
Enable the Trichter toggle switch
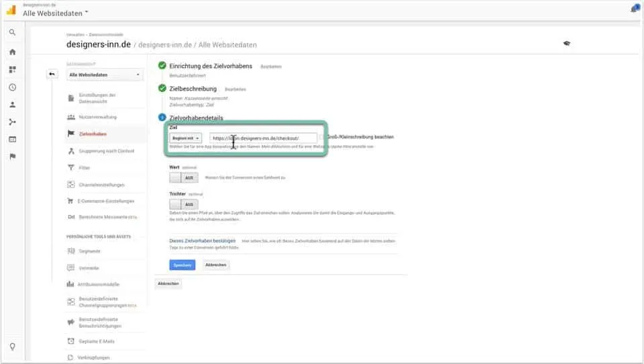(184, 204)
